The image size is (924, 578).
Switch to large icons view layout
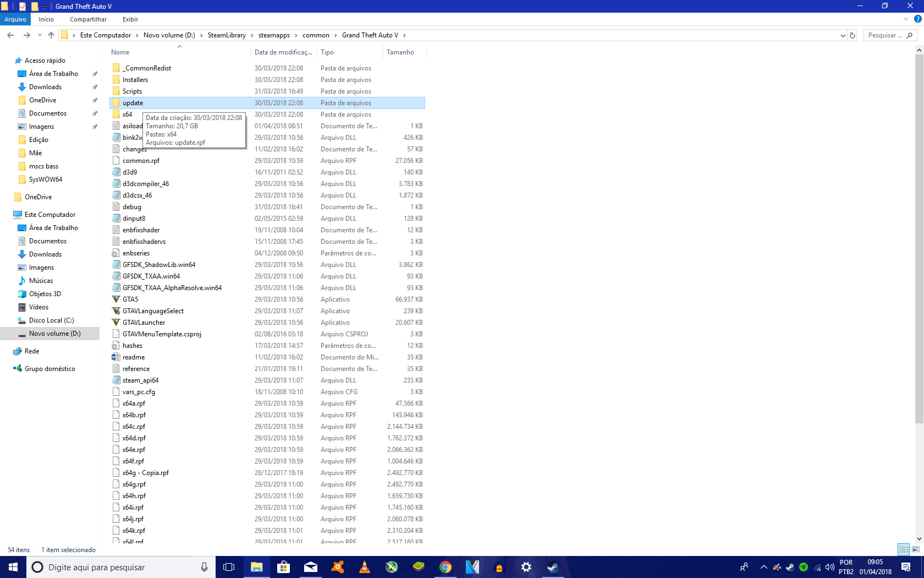(916, 549)
